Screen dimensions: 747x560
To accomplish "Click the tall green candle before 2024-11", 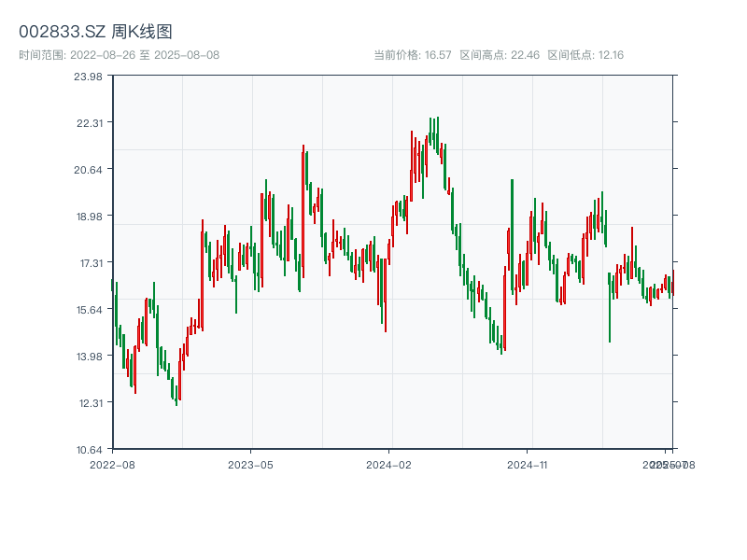I will 512,233.
